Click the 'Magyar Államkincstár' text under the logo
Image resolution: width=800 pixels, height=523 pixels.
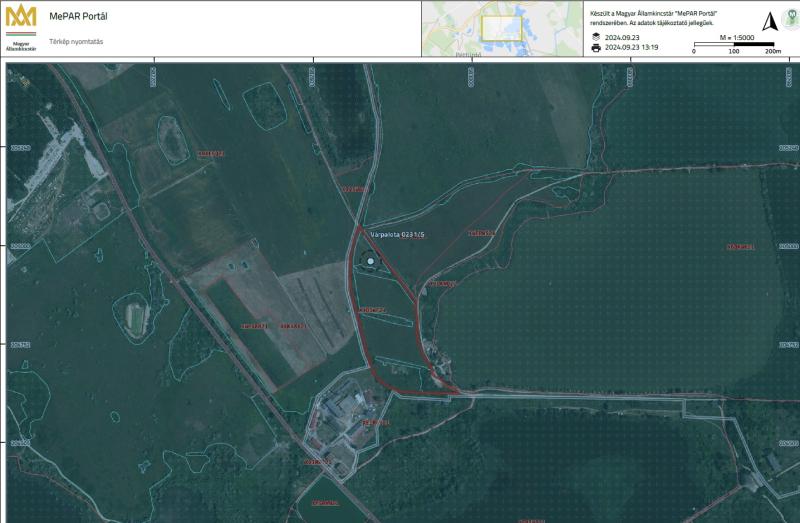point(21,45)
